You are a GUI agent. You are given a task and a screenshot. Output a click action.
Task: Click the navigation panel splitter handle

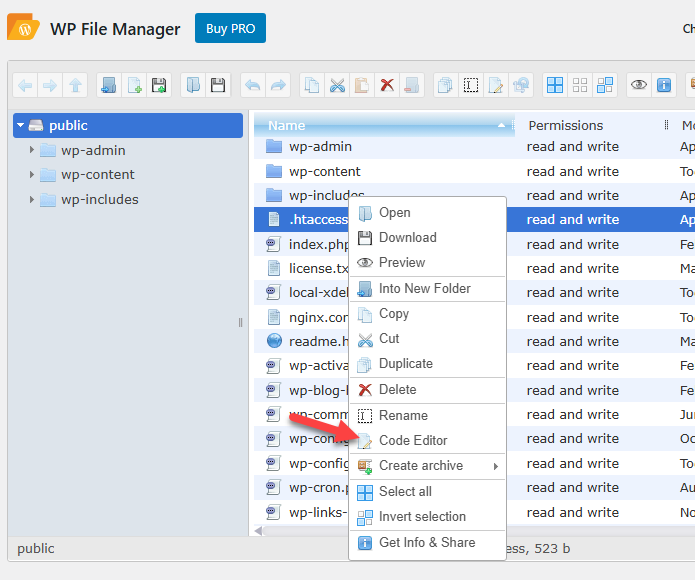240,323
